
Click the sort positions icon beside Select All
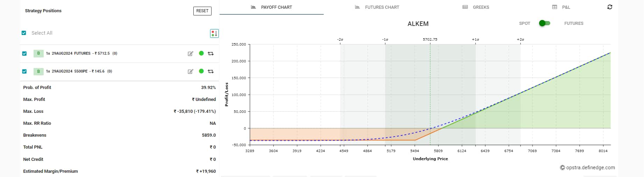[x=214, y=33]
